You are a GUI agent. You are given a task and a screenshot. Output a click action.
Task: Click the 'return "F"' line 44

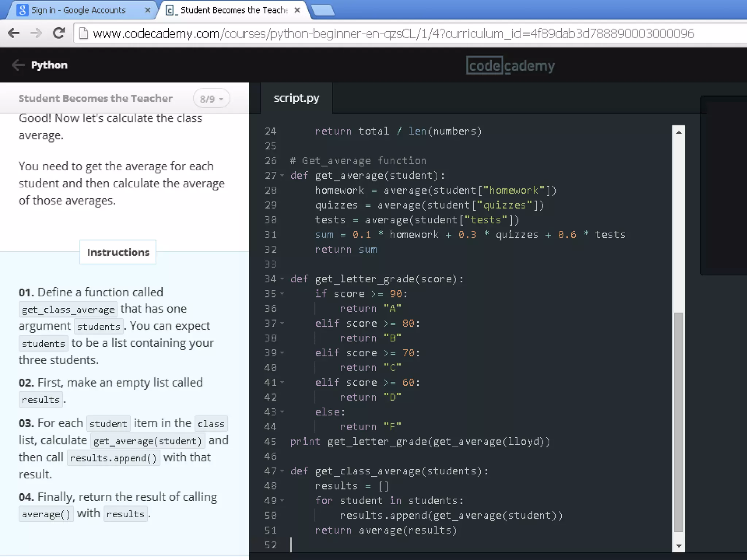click(371, 427)
